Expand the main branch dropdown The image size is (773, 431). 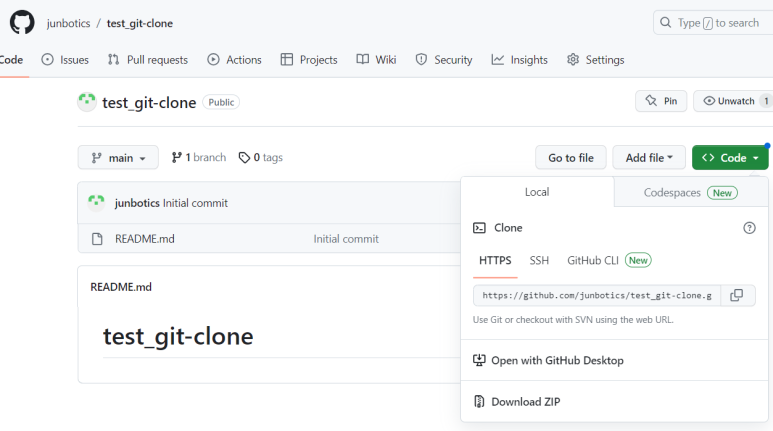click(118, 158)
